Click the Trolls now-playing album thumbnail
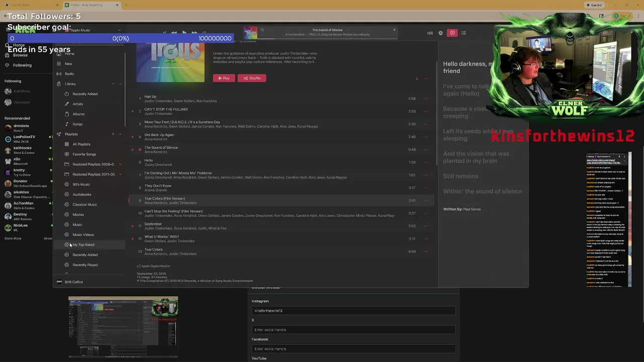This screenshot has width=644, height=362. 251,33
